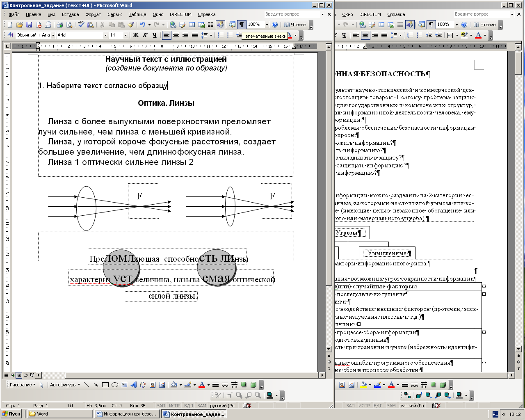Open the Справка menu in the right window

[396, 14]
